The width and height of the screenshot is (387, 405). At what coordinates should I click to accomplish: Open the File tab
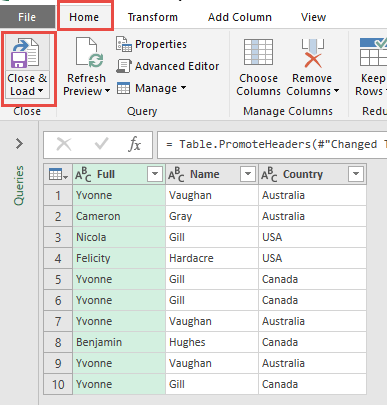pyautogui.click(x=27, y=17)
